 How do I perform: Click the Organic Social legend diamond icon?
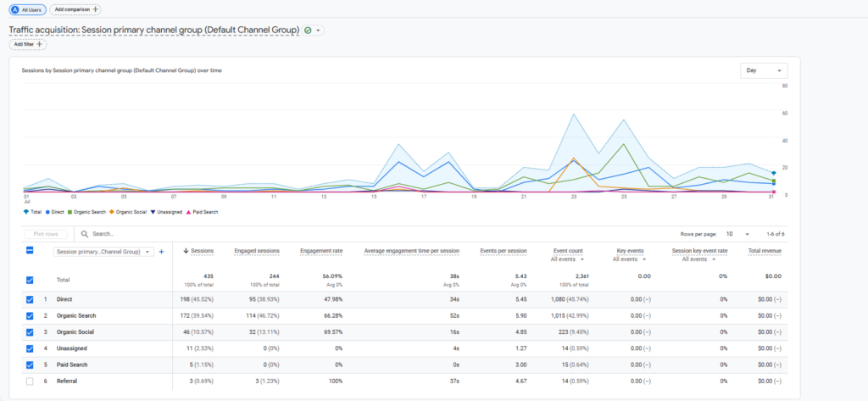[x=112, y=212]
